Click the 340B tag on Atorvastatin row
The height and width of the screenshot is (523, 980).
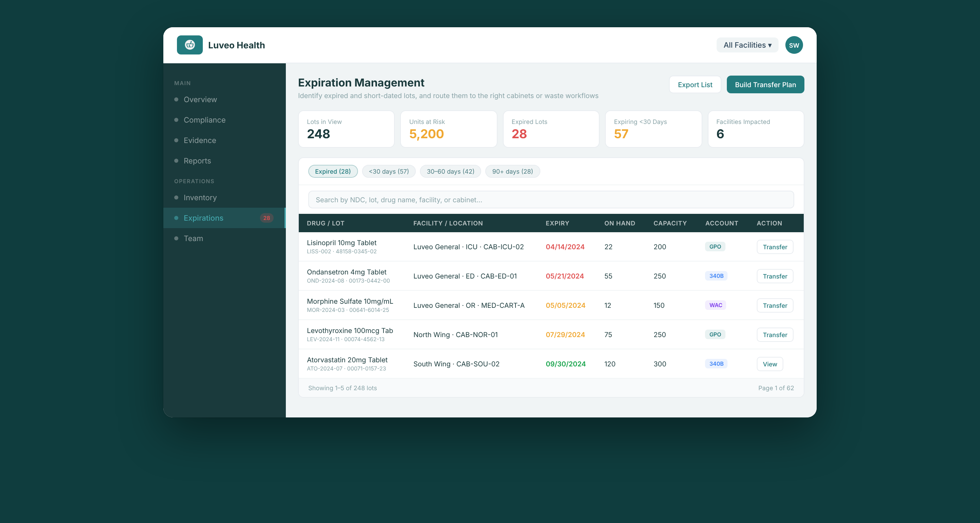[716, 364]
